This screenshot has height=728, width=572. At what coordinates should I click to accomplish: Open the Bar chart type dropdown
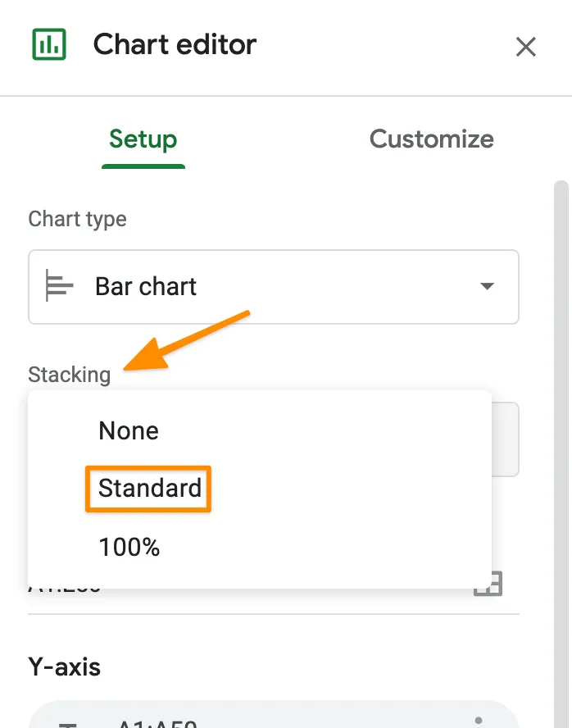pyautogui.click(x=273, y=286)
